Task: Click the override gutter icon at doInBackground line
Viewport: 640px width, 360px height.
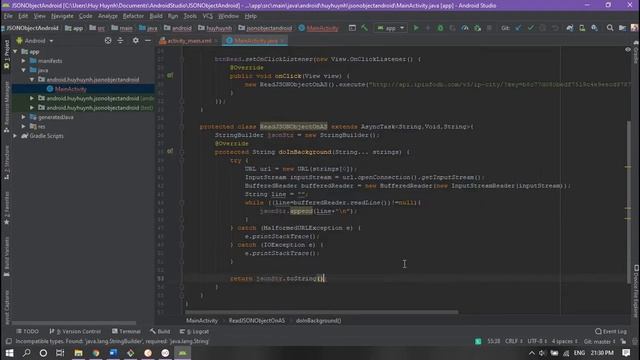Action: [x=170, y=151]
